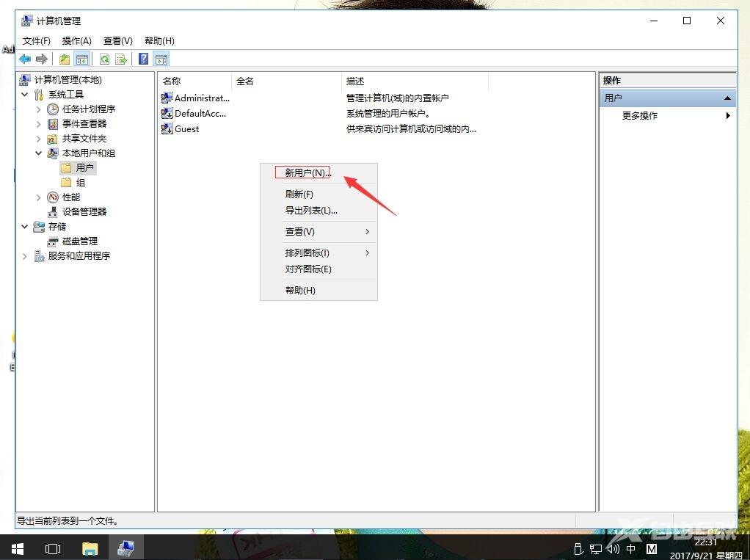Click the Up One Level folder icon
Image resolution: width=750 pixels, height=560 pixels.
pyautogui.click(x=65, y=59)
